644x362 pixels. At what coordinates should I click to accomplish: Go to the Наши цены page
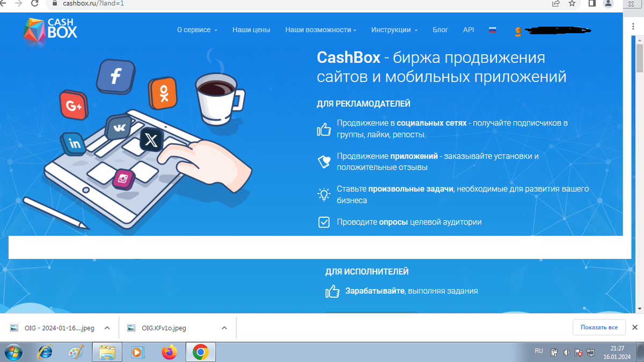[x=251, y=30]
